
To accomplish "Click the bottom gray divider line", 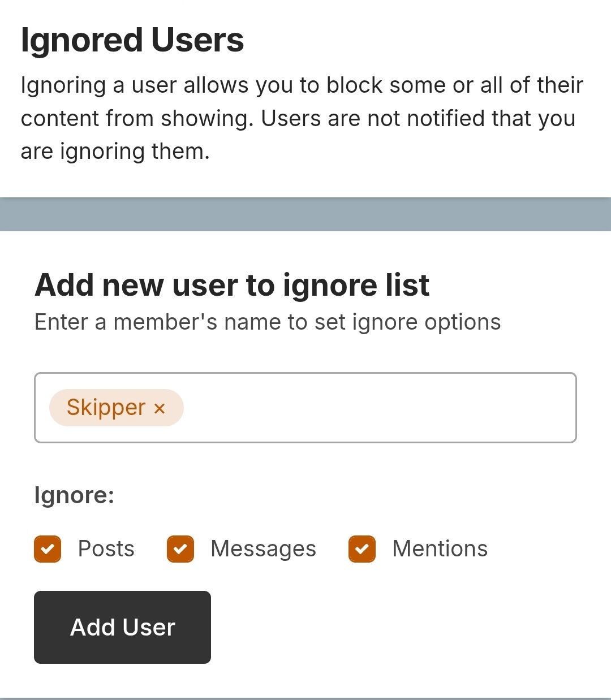I will 305,698.
